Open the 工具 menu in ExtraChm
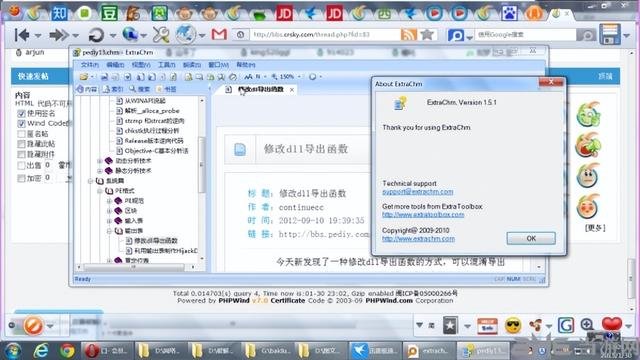Image resolution: width=640 pixels, height=360 pixels. [x=166, y=65]
